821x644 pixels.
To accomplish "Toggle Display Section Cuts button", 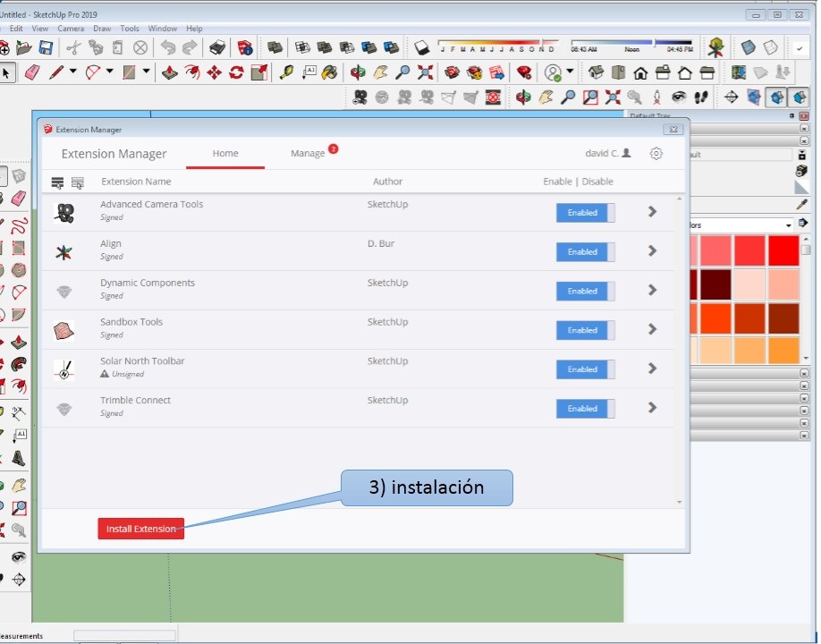I will point(776,97).
